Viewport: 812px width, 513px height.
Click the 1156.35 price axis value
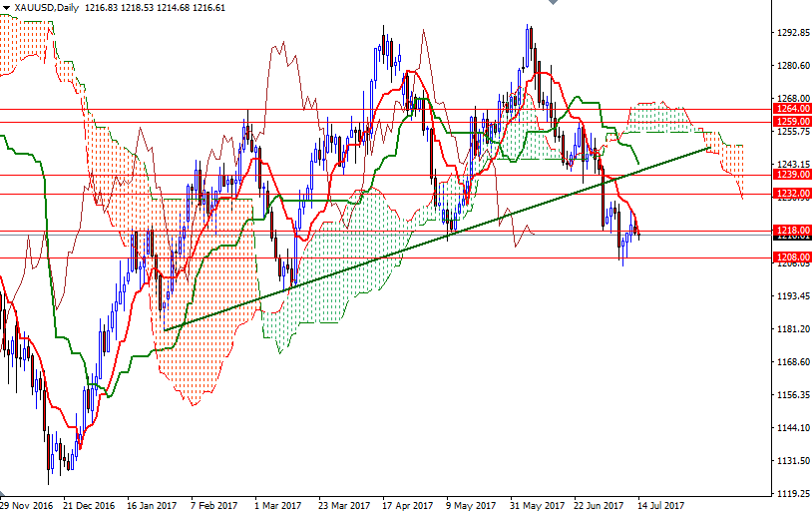pos(793,395)
